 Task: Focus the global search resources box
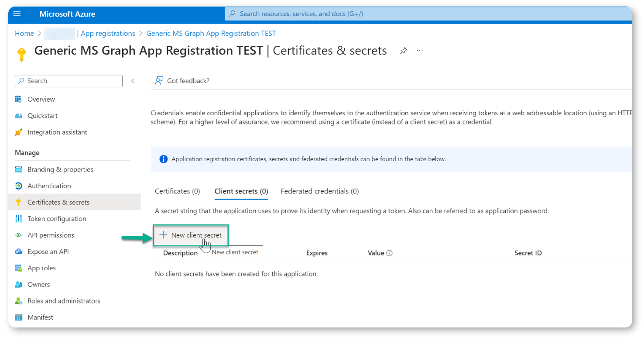click(428, 14)
